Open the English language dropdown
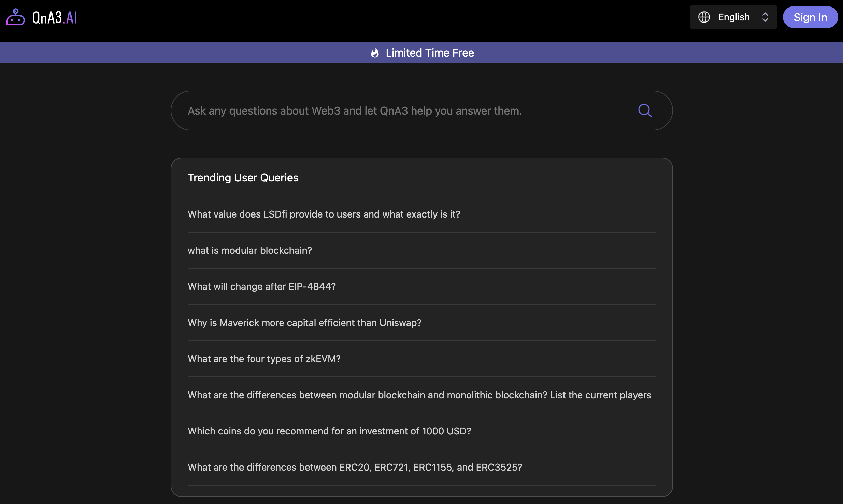843x504 pixels. [x=733, y=17]
